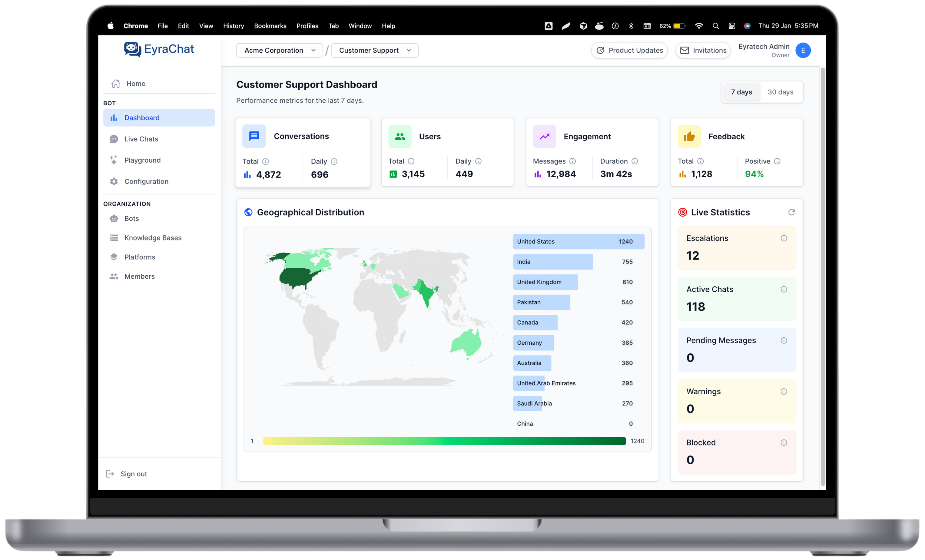The image size is (925, 560).
Task: Click the info icon beside Positive feedback
Action: point(777,161)
